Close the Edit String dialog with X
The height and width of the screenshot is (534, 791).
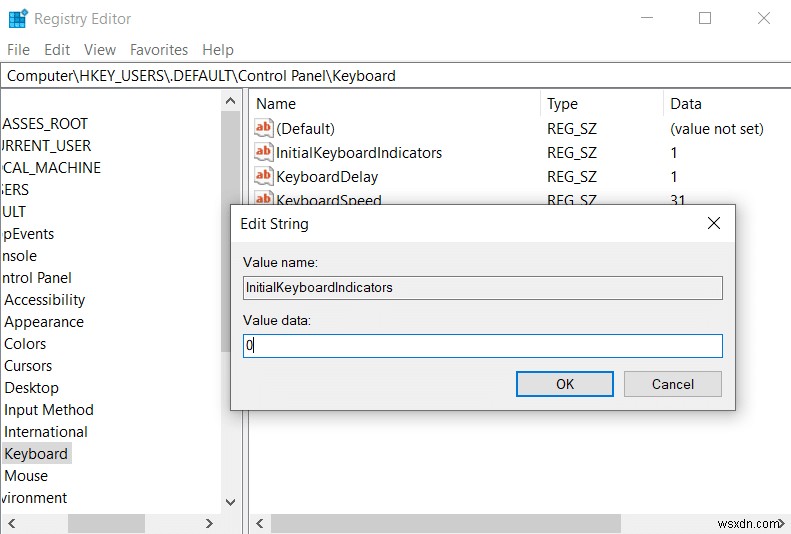pyautogui.click(x=713, y=224)
